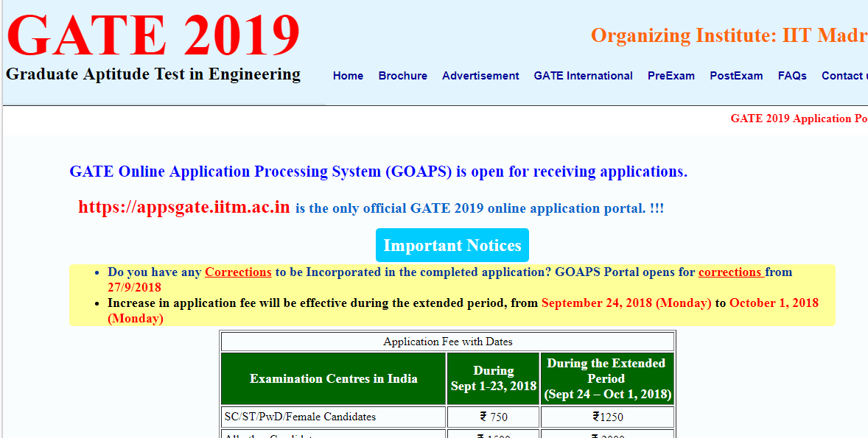
Task: Open the Contact us menu item
Action: [x=844, y=76]
